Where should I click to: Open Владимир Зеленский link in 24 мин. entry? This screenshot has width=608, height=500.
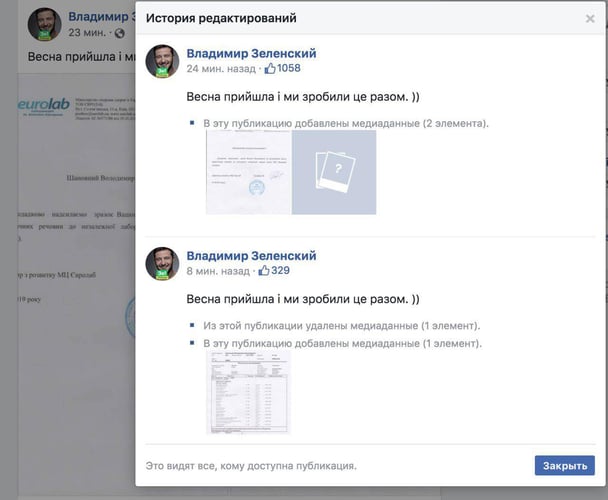point(251,54)
